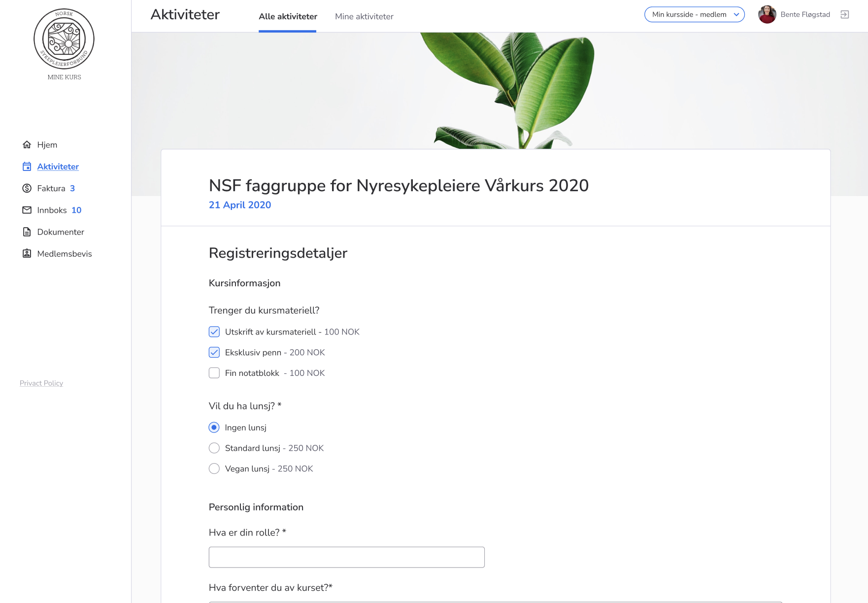The image size is (868, 603).
Task: Open the Min kursside - medlem dropdown
Action: click(x=694, y=14)
